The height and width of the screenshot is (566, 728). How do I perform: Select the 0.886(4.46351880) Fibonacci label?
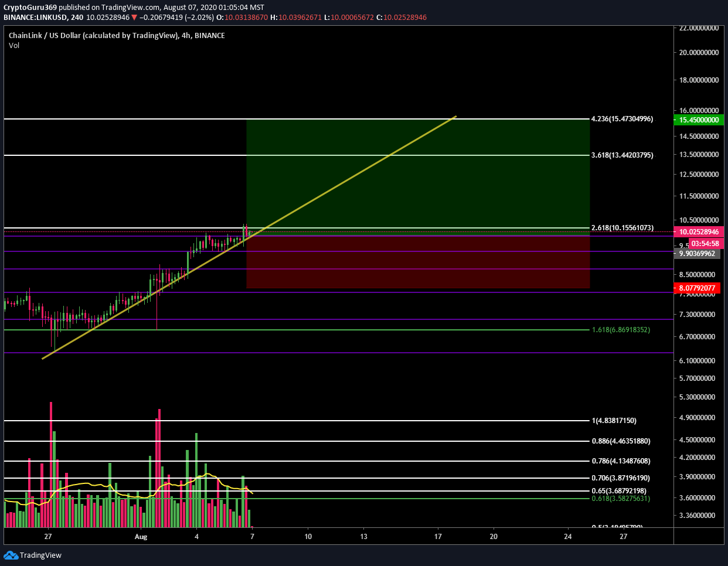coord(621,441)
